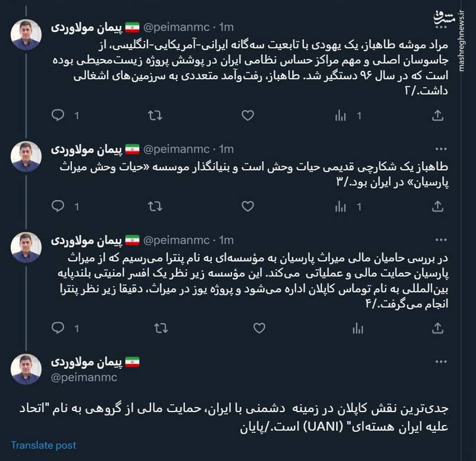View analytics of the first tweet

pos(341,116)
